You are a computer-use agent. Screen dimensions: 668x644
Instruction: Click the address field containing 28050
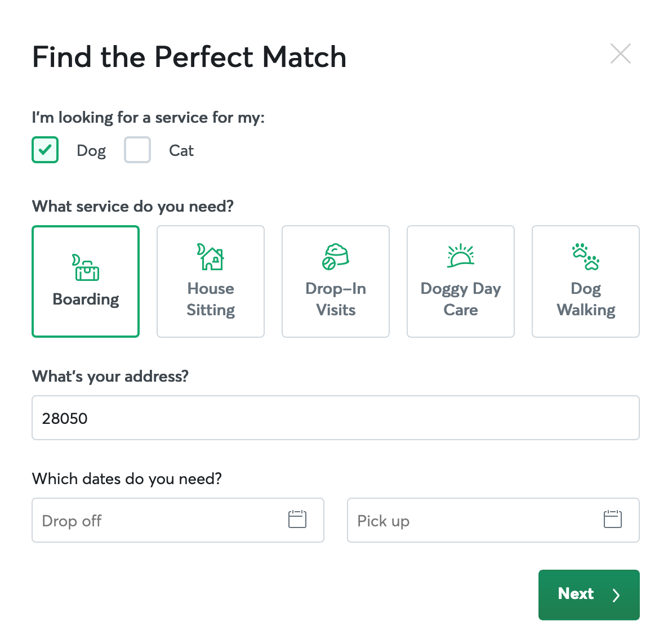(x=336, y=418)
